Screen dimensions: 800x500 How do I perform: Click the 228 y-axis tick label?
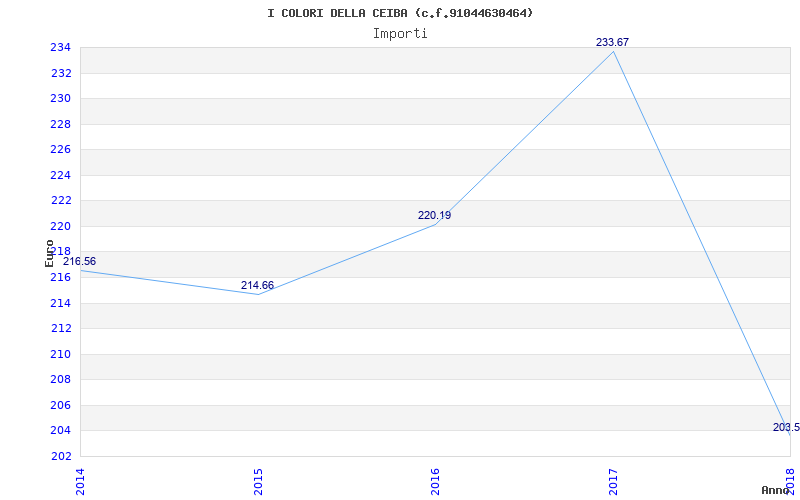60,124
